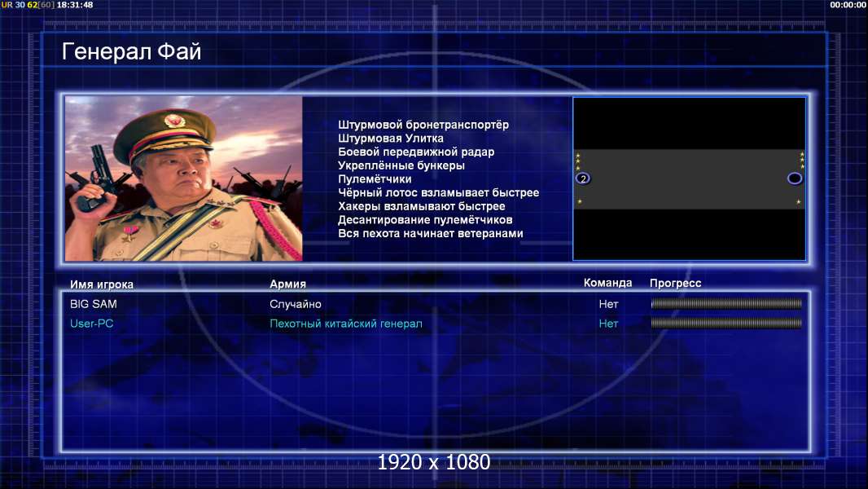868x489 pixels.
Task: Click the "Прогресс" column header
Action: (x=675, y=283)
